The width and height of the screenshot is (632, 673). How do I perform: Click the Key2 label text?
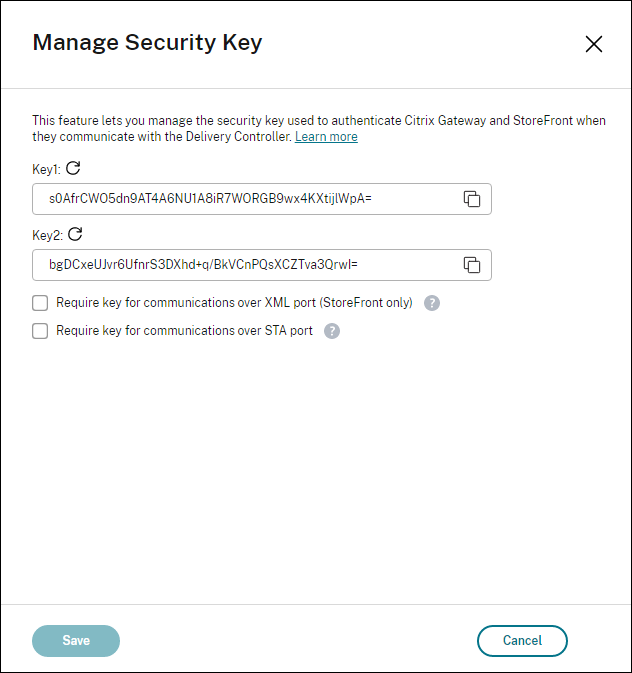point(46,235)
